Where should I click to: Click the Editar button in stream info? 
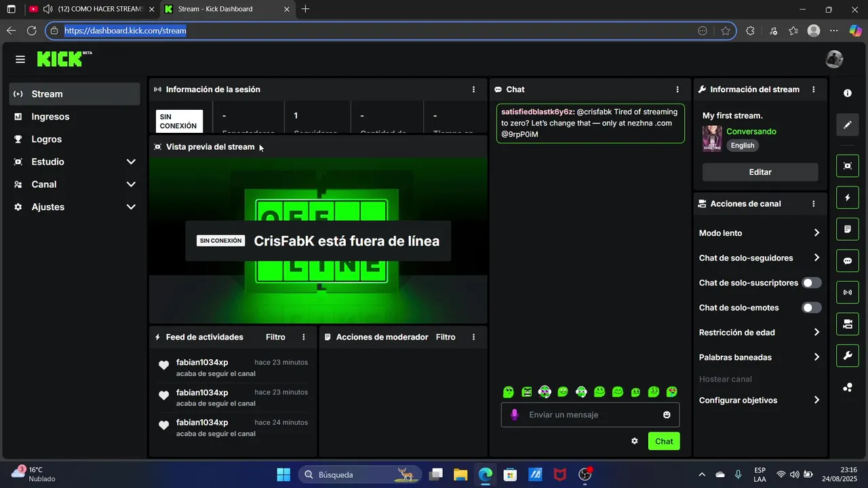(760, 172)
